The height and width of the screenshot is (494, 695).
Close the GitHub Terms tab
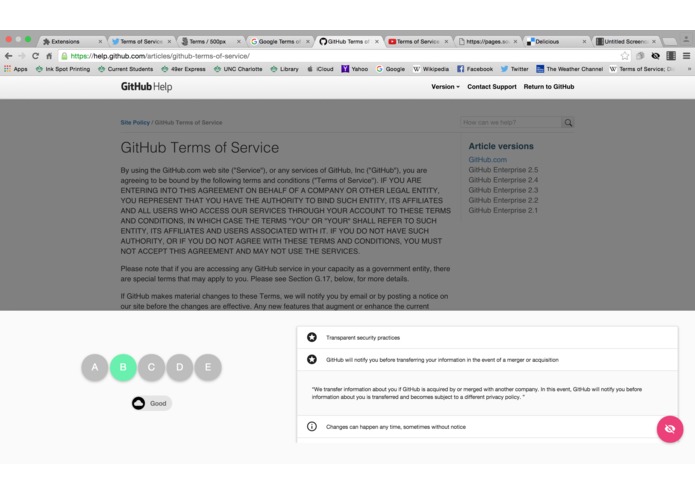[377, 41]
